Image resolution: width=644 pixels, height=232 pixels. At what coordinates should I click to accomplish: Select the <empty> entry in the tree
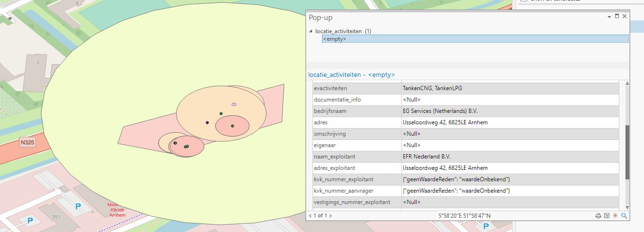(x=334, y=39)
